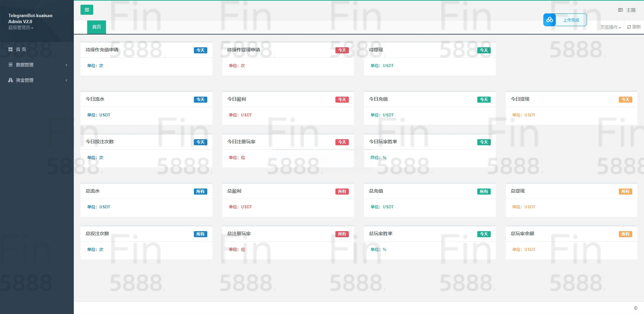Click the 今天 badge on 待操作充值申请 card

point(200,50)
